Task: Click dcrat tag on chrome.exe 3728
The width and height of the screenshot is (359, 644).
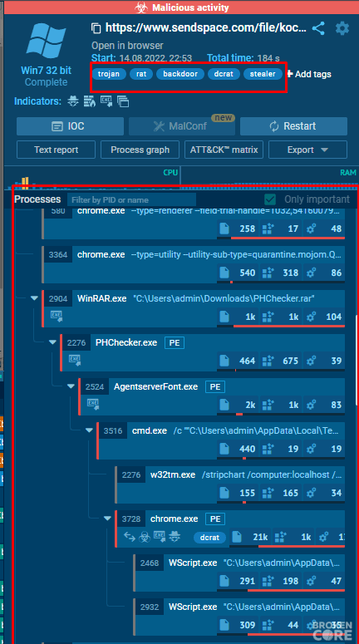Action: pyautogui.click(x=210, y=537)
